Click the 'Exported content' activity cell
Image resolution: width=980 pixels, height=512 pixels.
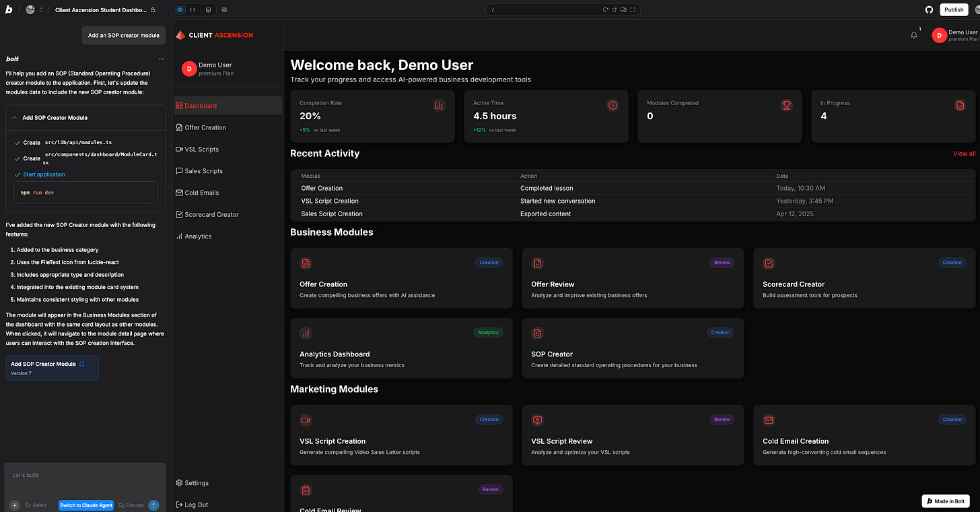545,214
